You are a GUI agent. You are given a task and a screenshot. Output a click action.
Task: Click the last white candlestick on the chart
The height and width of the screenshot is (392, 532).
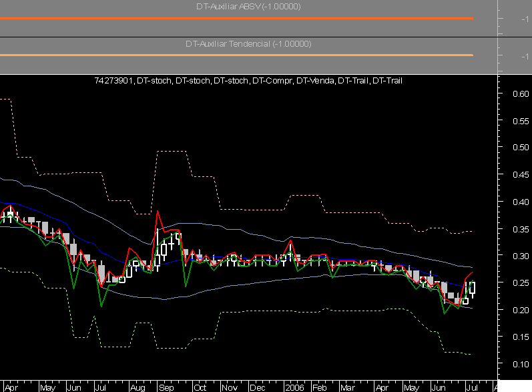[473, 288]
